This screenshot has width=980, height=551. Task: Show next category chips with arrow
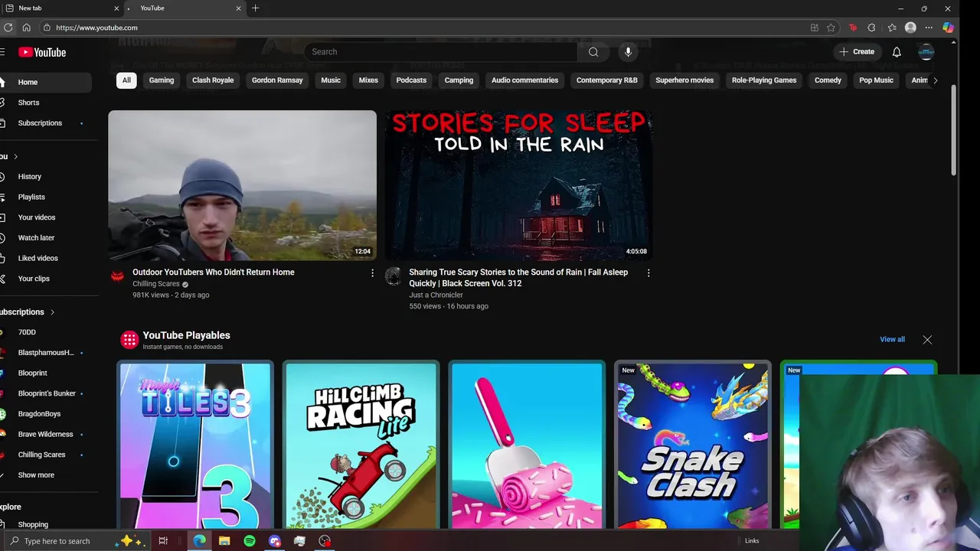point(935,80)
